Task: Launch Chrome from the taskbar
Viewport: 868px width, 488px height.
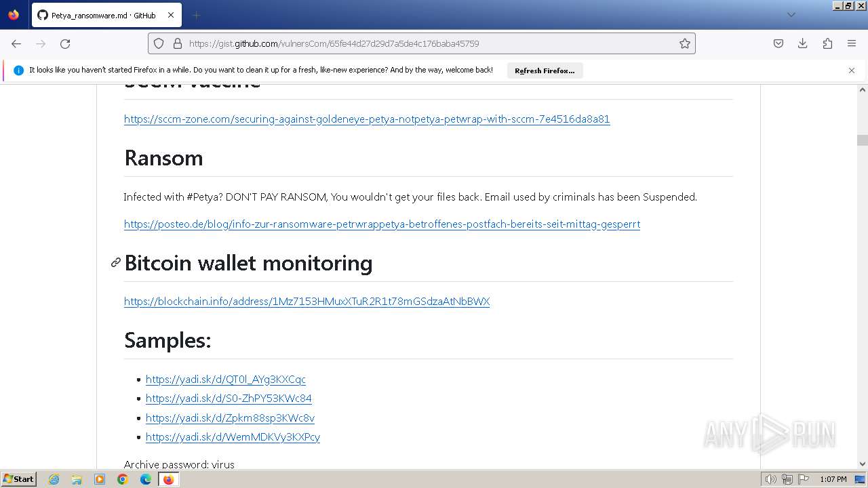Action: (x=123, y=479)
